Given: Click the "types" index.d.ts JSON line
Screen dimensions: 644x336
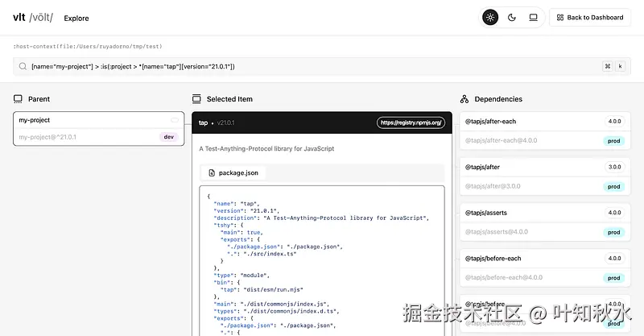Looking at the screenshot, I should point(276,311).
